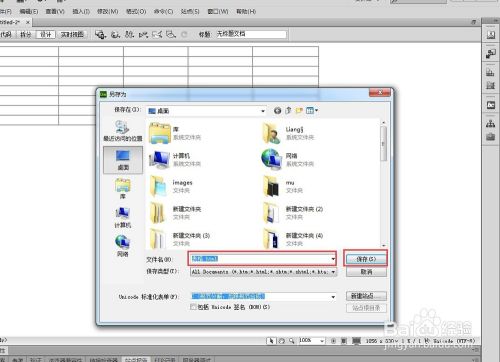The image size is (500, 362).
Task: Open the 修改(M) menu
Action: tap(107, 12)
